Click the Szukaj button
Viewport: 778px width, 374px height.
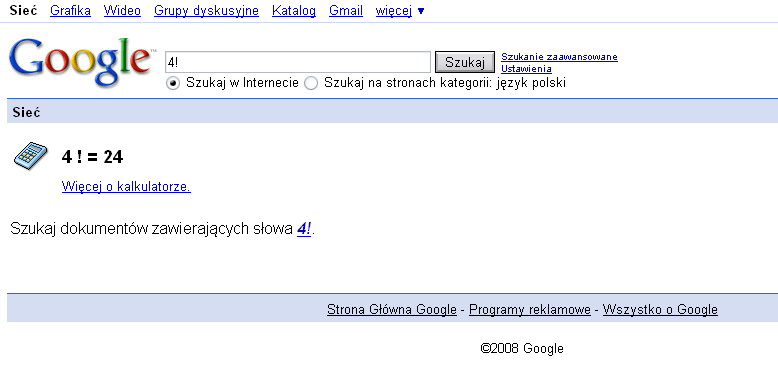click(x=464, y=62)
